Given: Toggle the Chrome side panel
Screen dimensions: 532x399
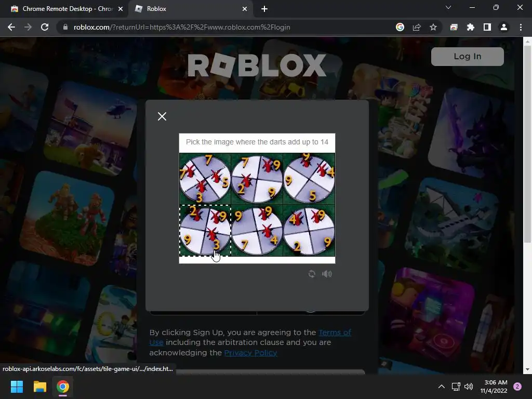Looking at the screenshot, I should (487, 27).
